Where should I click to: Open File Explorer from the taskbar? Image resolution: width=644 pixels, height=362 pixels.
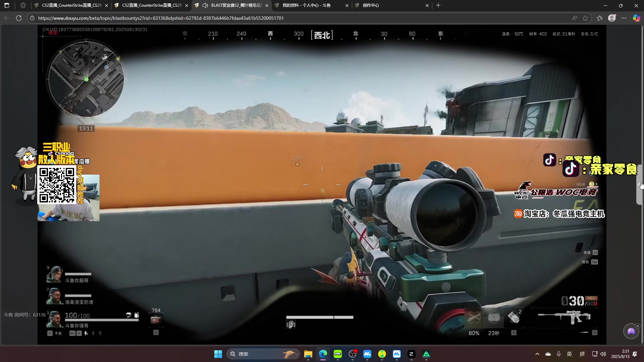coord(308,354)
